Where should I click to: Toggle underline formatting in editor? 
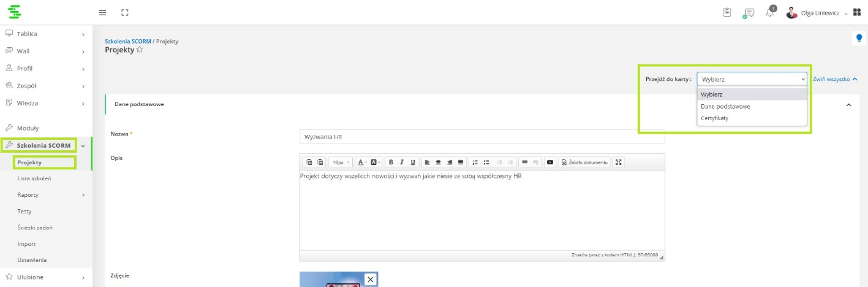(x=413, y=162)
